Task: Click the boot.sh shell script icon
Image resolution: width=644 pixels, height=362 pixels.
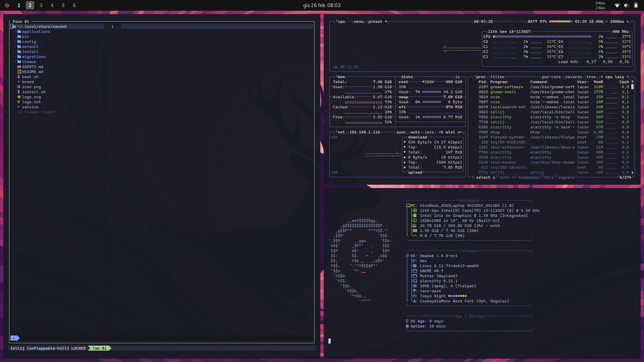Action: click(x=19, y=77)
